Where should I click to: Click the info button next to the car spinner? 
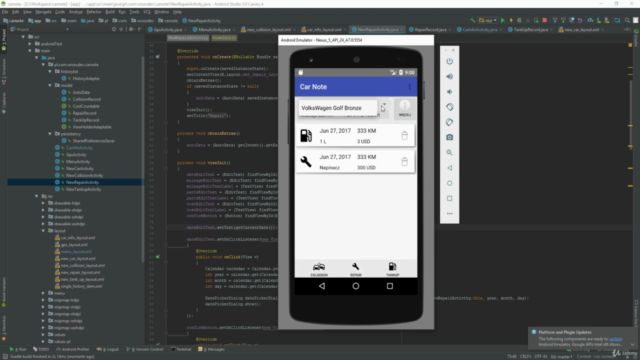coord(404,108)
